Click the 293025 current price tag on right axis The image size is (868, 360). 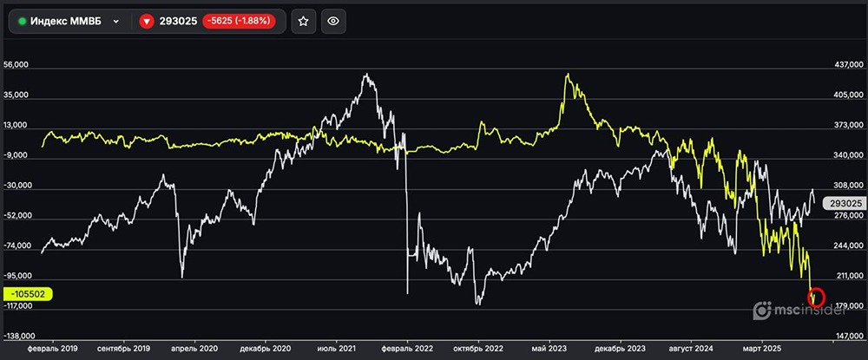(844, 204)
